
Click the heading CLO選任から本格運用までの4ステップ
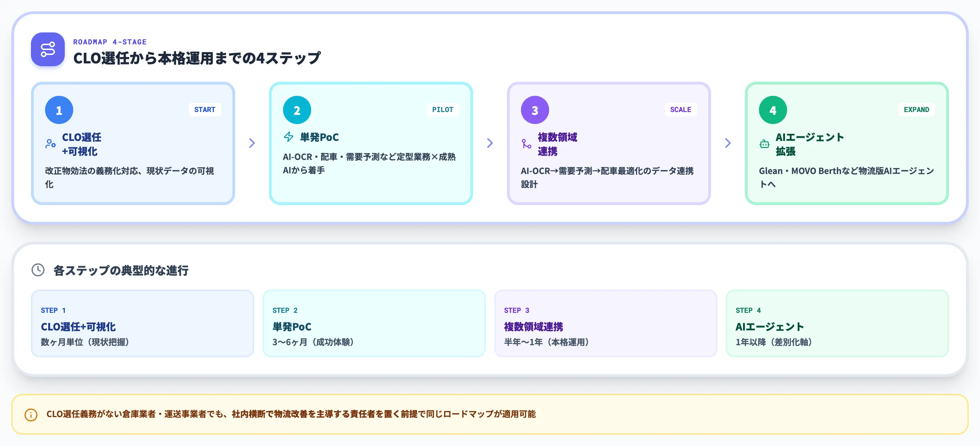point(197,58)
